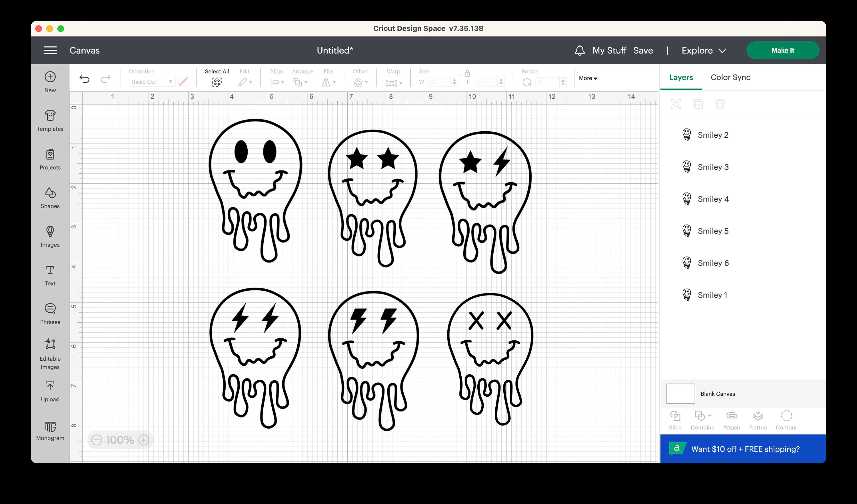Switch to the Color Sync tab

point(730,77)
